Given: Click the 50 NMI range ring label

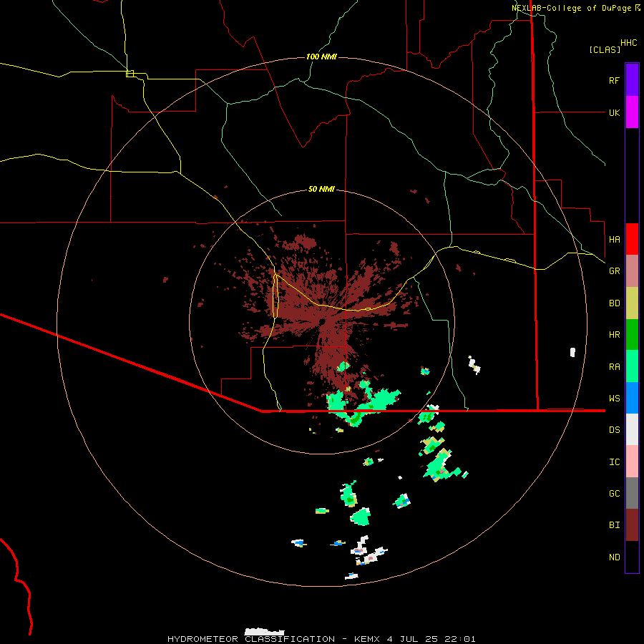Looking at the screenshot, I should pos(321,189).
